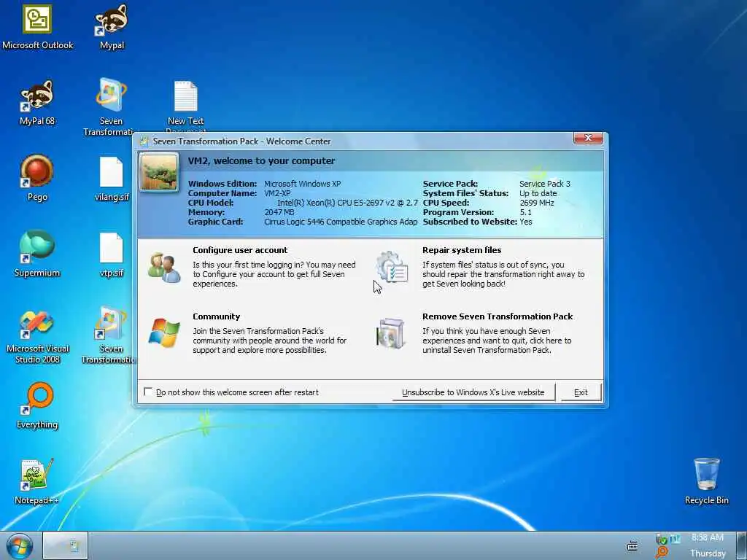Viewport: 747px width, 560px height.
Task: Click the Welcome Center taskbar button
Action: coord(66,545)
